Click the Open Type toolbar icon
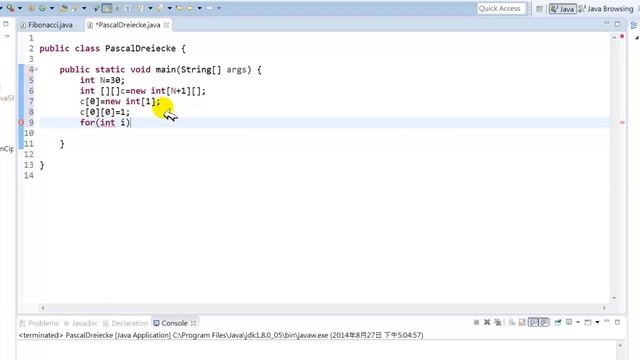Image resolution: width=640 pixels, height=360 pixels. point(63,8)
